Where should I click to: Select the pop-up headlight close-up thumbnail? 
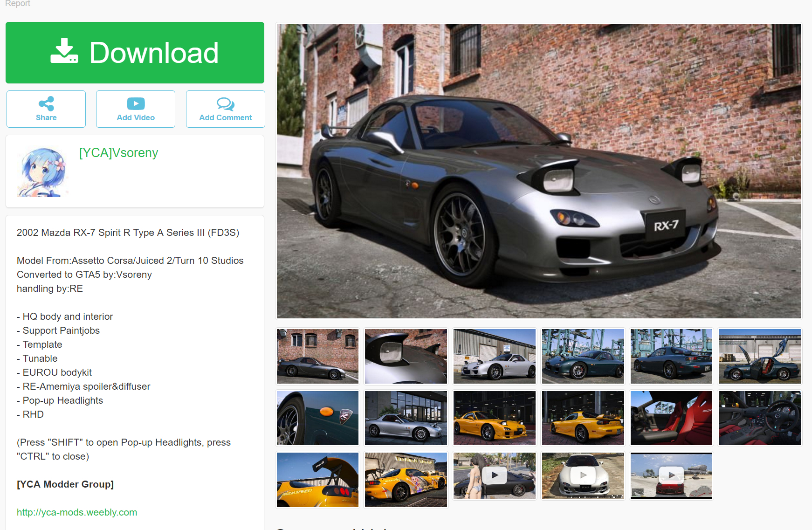pos(406,357)
